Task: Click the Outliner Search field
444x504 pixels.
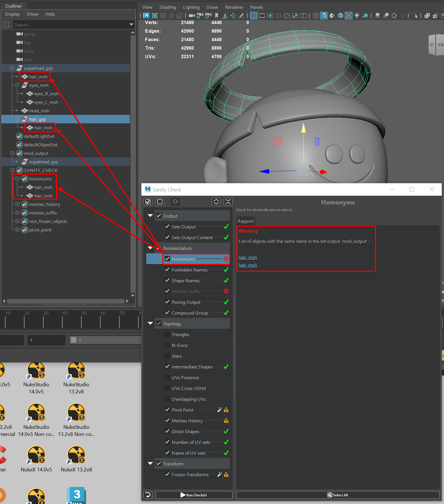Action: (x=71, y=25)
